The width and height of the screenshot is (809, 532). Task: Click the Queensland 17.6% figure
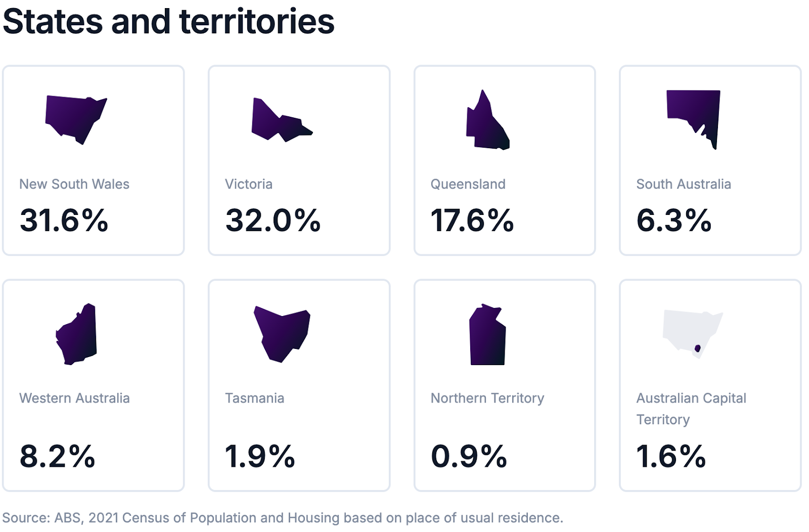tap(472, 220)
